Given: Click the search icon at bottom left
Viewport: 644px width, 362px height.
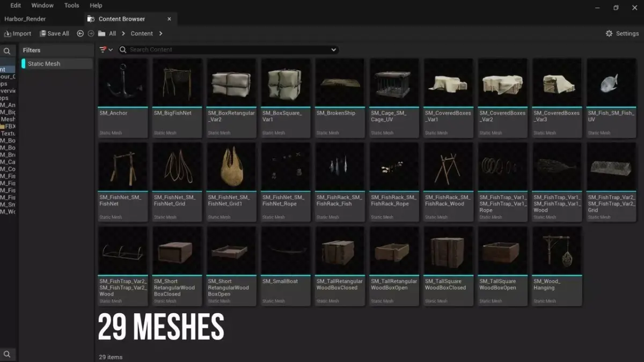Looking at the screenshot, I should (x=7, y=354).
